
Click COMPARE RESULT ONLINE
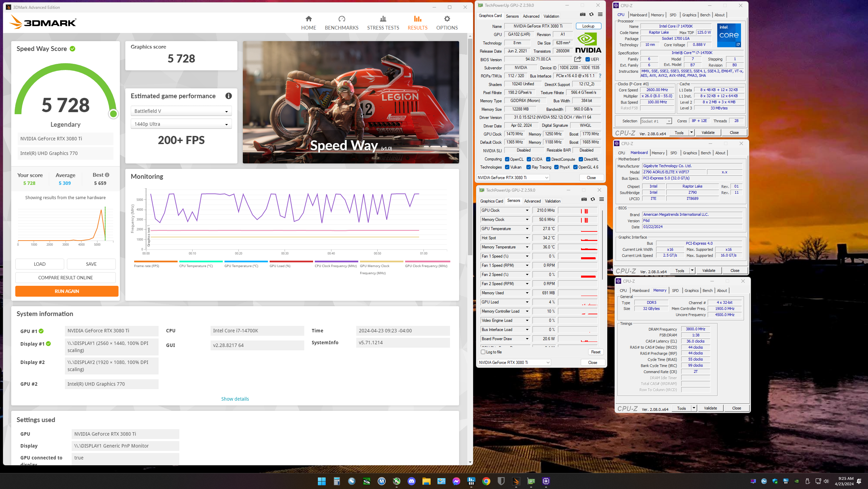pos(66,278)
